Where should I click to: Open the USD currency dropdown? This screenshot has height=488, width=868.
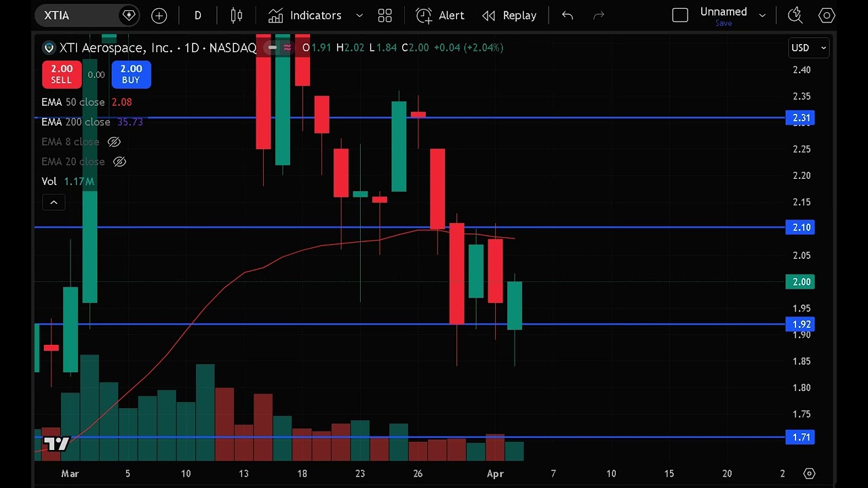coord(808,47)
